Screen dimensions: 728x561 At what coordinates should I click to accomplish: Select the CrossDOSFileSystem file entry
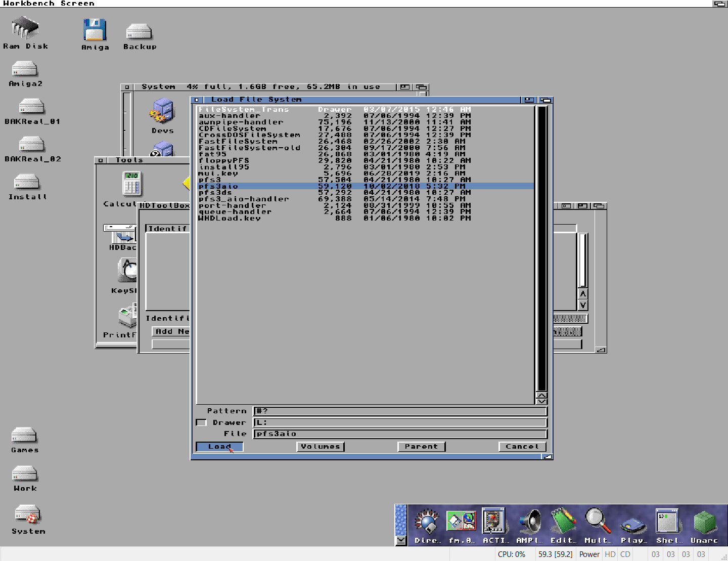point(366,135)
